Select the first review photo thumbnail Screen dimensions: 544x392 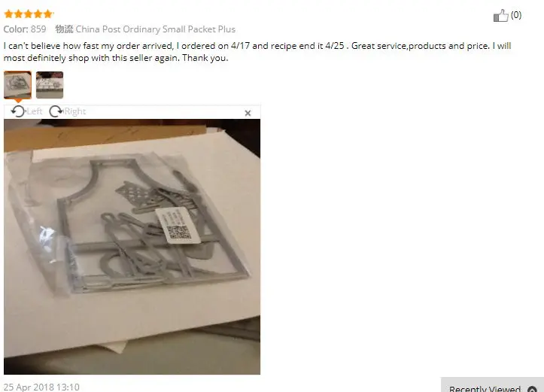[x=18, y=85]
